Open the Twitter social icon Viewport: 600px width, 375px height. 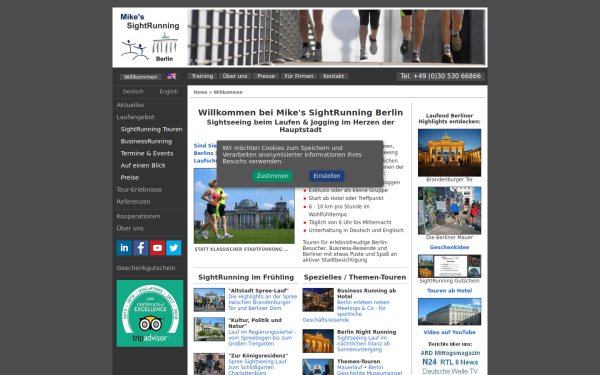click(174, 248)
